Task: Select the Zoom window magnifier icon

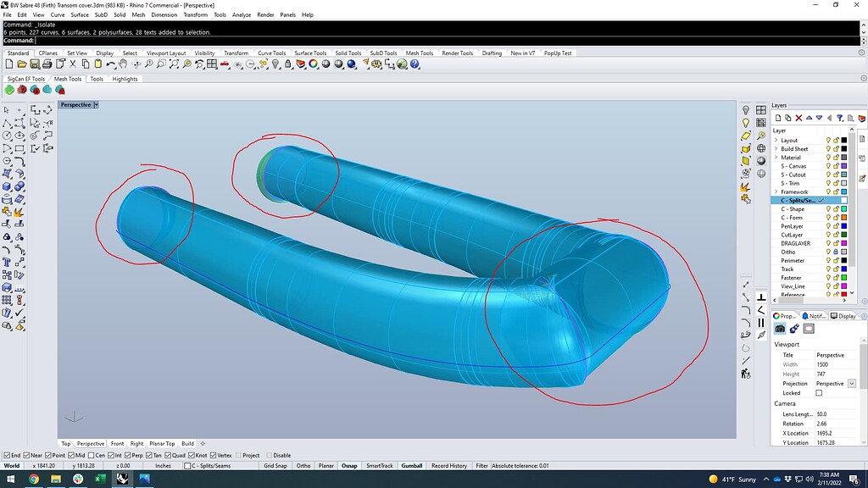Action: tap(161, 64)
